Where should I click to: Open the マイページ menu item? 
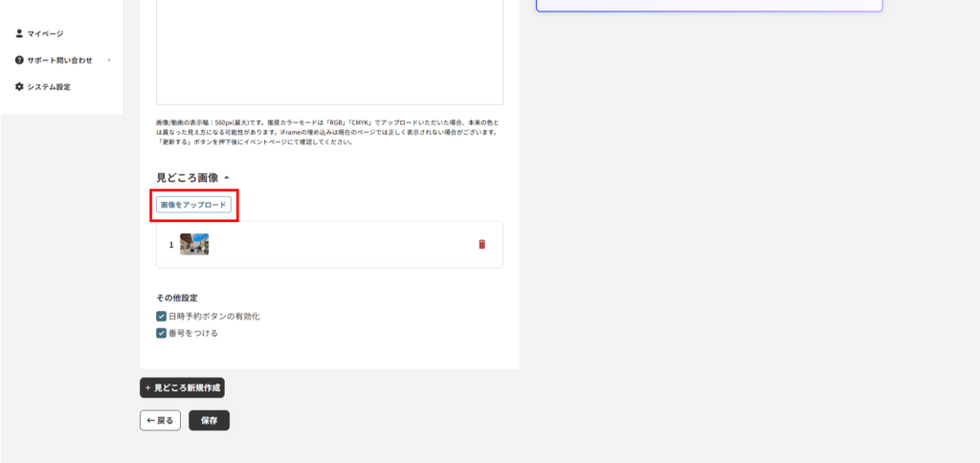click(x=46, y=33)
